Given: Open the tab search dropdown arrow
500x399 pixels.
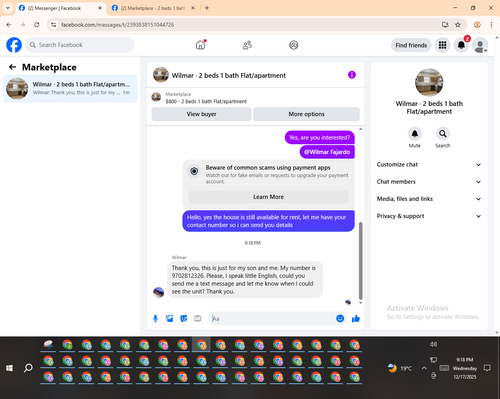Looking at the screenshot, I should point(8,8).
